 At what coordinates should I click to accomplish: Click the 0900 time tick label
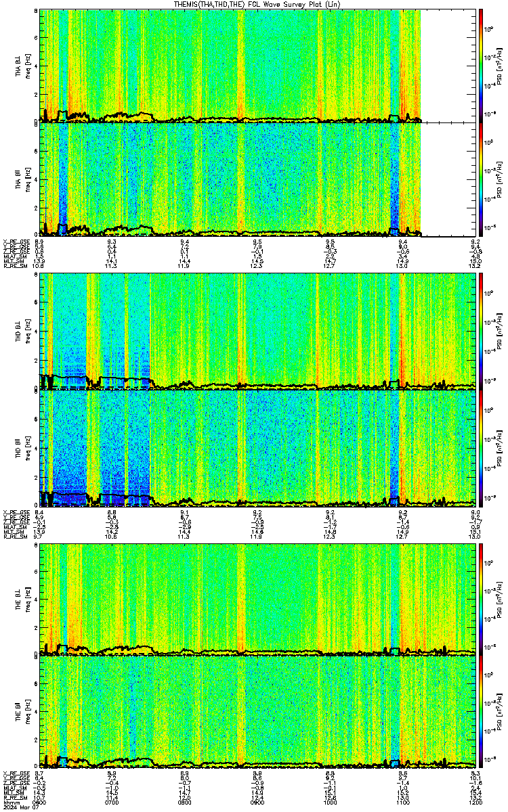(x=257, y=802)
